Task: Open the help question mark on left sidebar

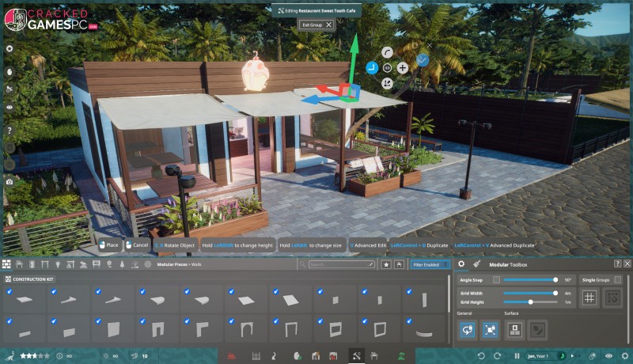Action: [9, 129]
